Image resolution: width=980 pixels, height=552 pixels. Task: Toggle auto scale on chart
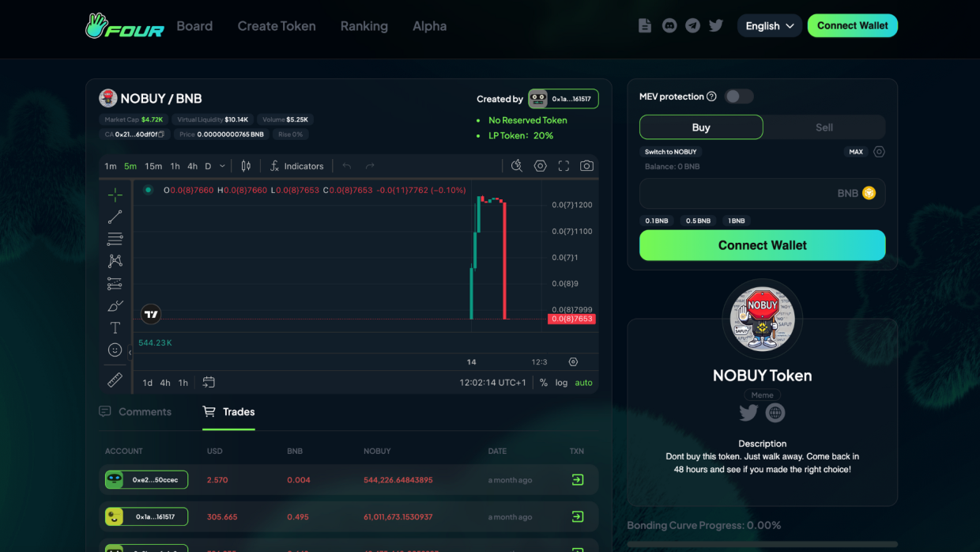coord(583,383)
